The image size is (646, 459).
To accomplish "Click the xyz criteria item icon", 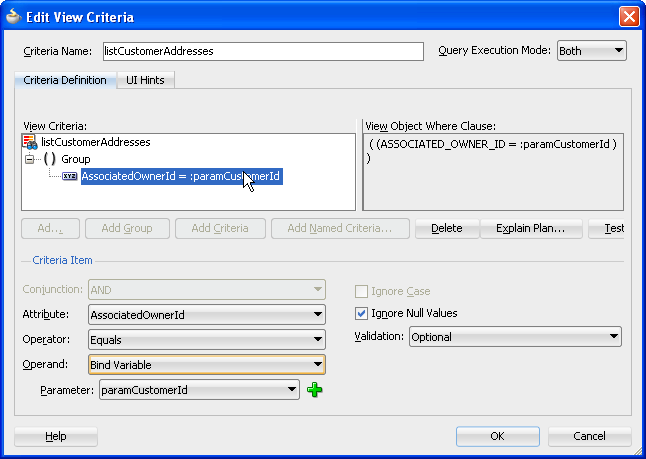I will 70,176.
